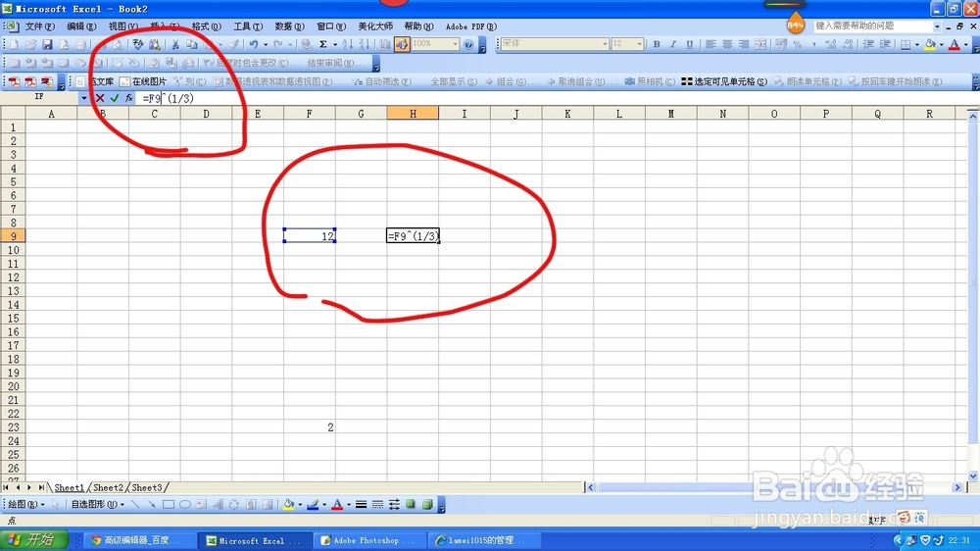Click the Start button on taskbar
This screenshot has width=980, height=551.
coord(34,540)
